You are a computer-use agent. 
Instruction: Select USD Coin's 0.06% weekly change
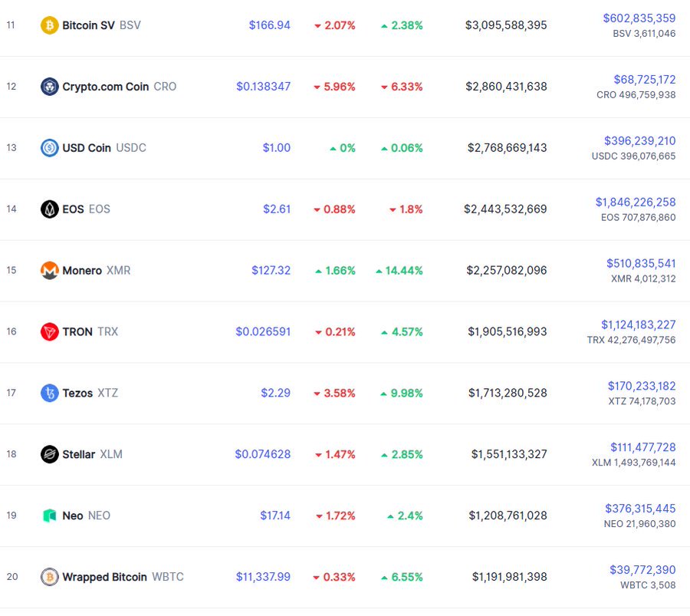[402, 147]
